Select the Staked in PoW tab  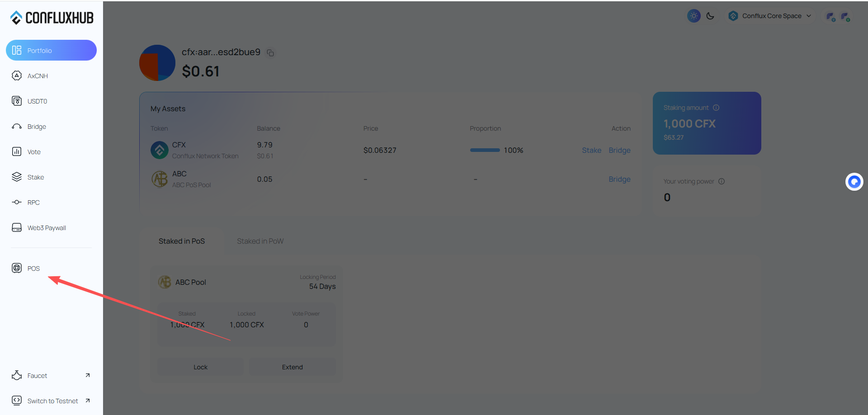pyautogui.click(x=260, y=241)
